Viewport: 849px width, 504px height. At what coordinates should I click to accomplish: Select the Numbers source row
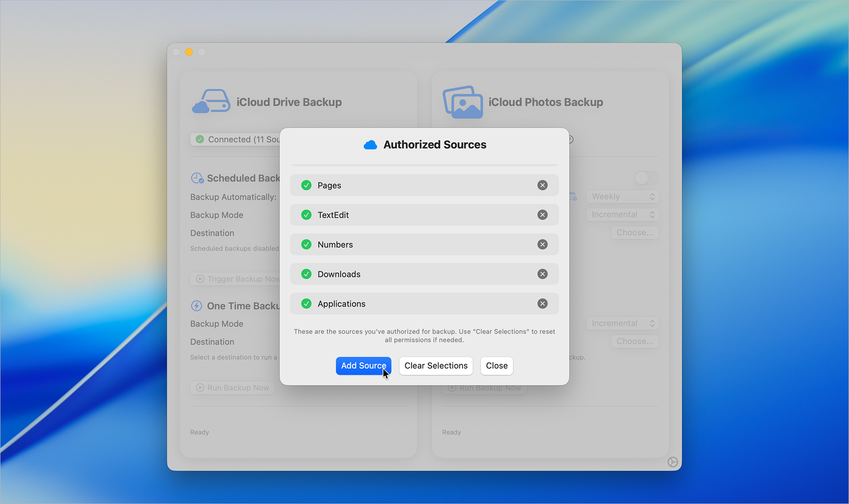(x=424, y=244)
